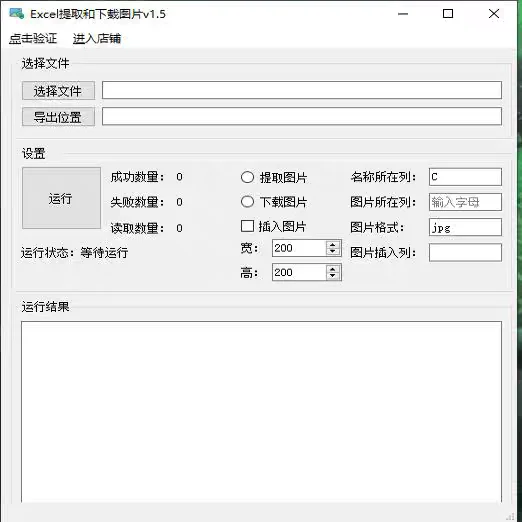Click the 运行 button
Viewport: 522px width, 522px height.
tap(61, 198)
